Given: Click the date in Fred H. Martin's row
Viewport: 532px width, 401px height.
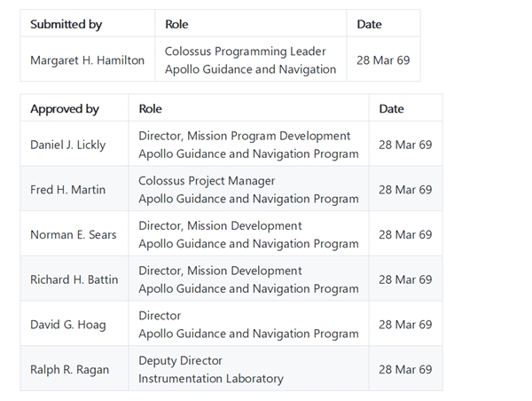Looking at the screenshot, I should pos(405,190).
